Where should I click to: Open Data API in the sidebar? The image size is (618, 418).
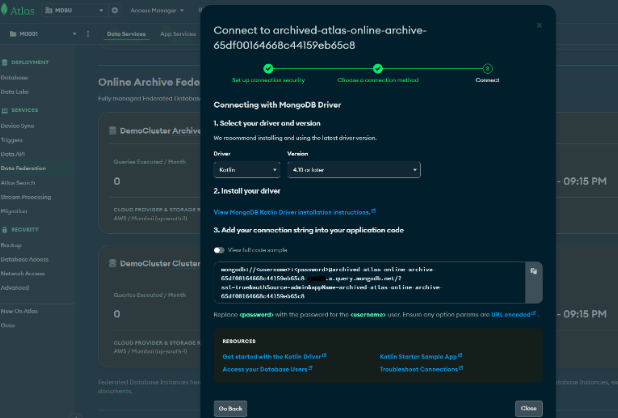point(13,154)
